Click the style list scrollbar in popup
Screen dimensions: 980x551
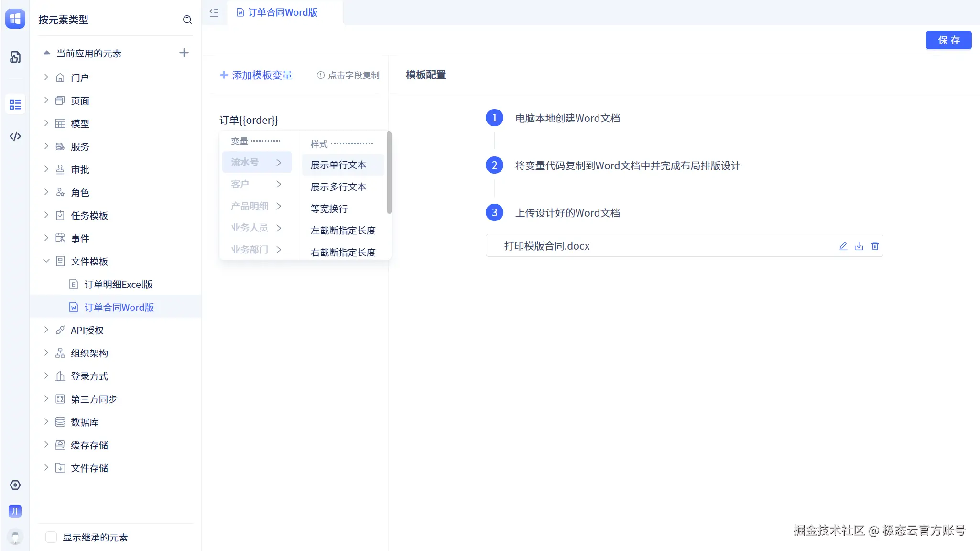coord(389,172)
